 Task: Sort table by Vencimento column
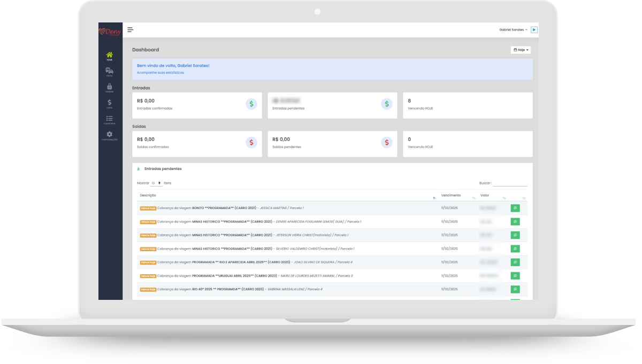tap(450, 195)
